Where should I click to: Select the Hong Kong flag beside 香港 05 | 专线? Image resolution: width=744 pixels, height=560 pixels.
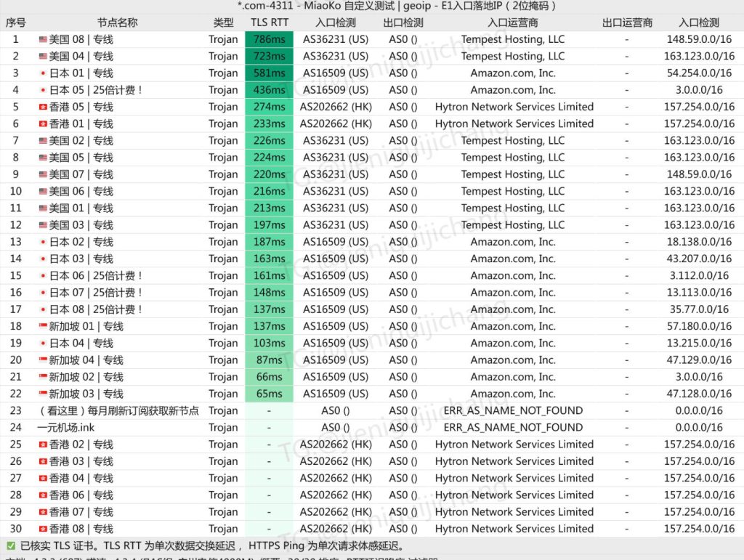tap(43, 107)
